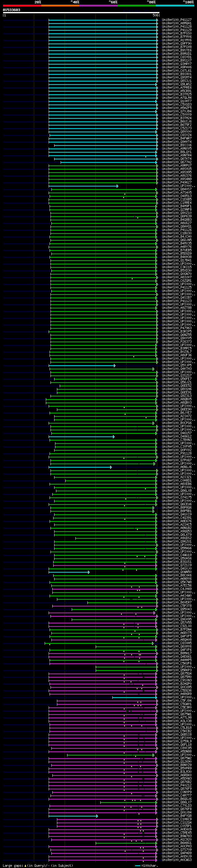The image size is (197, 868).
Task: Select the UniRef100_B4FYQ8 hit label
Action: tap(176, 816)
